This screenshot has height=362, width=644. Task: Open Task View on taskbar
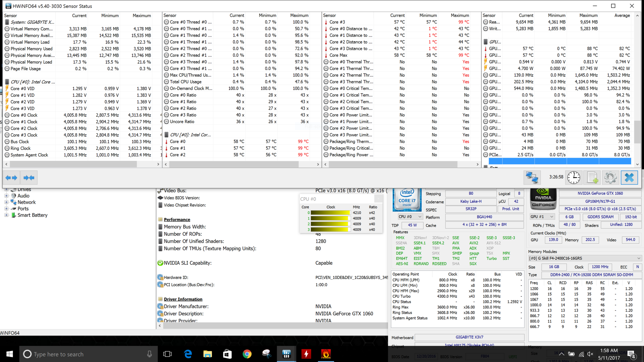(x=167, y=354)
